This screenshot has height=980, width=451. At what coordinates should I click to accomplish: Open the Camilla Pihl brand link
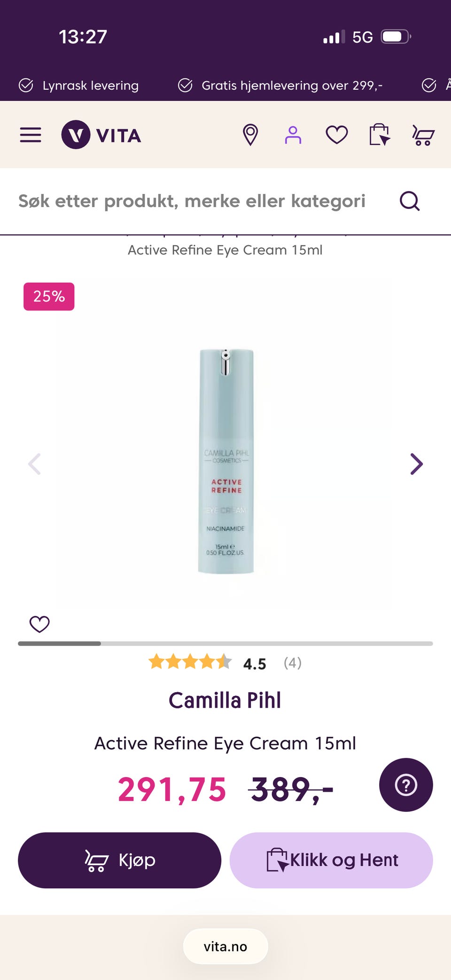tap(225, 700)
